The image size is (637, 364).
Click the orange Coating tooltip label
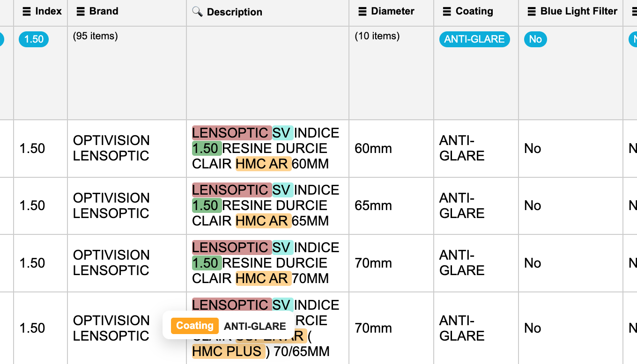click(x=195, y=326)
